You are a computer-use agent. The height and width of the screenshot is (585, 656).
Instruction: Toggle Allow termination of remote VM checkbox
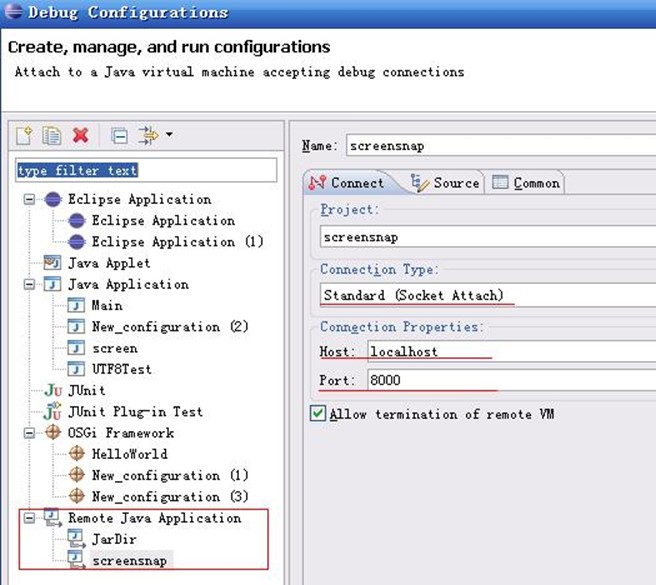tap(318, 414)
